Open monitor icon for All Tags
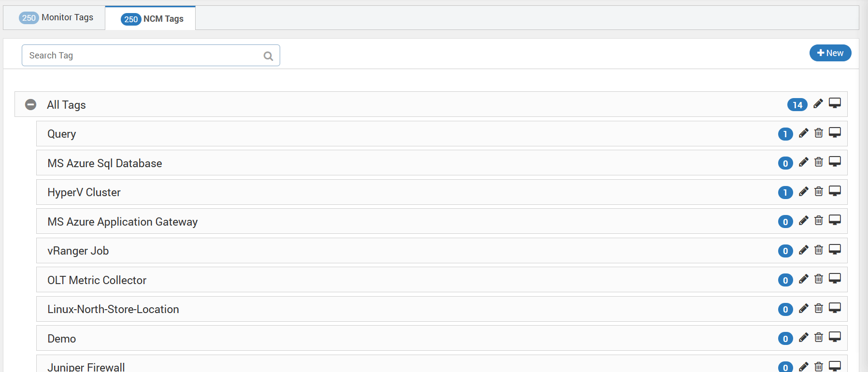This screenshot has width=868, height=372. coord(835,103)
